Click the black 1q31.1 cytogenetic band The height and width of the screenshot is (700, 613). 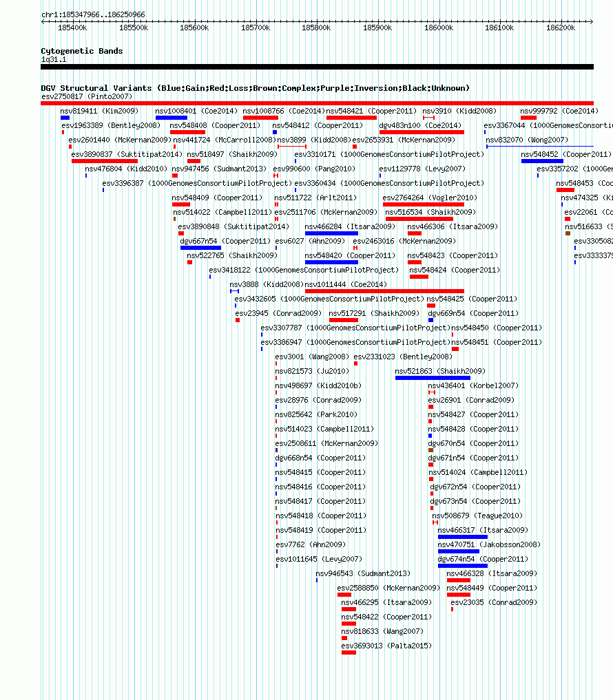click(x=318, y=67)
